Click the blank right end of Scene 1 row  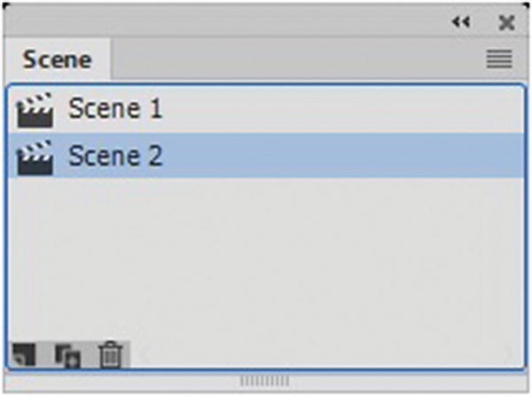click(x=399, y=110)
